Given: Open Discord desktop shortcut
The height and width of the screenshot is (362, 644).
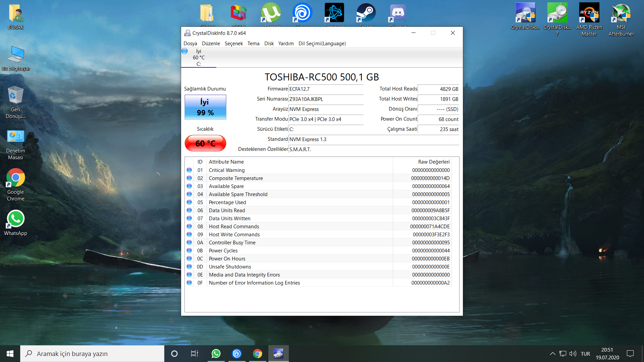Looking at the screenshot, I should click(x=398, y=14).
